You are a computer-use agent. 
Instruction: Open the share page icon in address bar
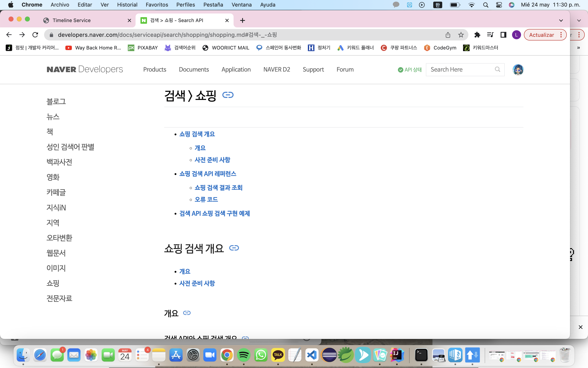(x=448, y=35)
